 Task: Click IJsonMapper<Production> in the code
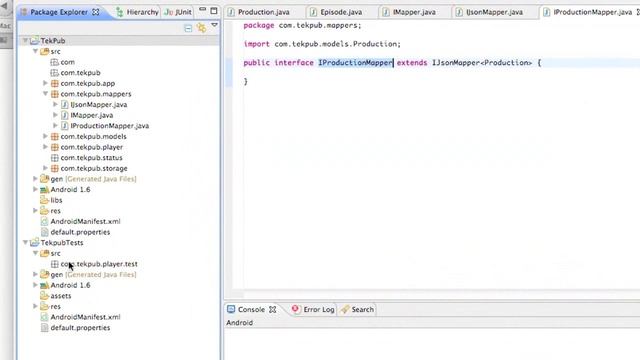(x=482, y=62)
